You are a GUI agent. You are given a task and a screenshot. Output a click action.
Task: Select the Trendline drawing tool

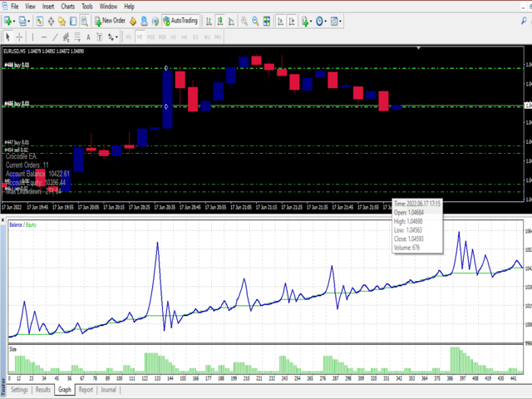[x=55, y=37]
